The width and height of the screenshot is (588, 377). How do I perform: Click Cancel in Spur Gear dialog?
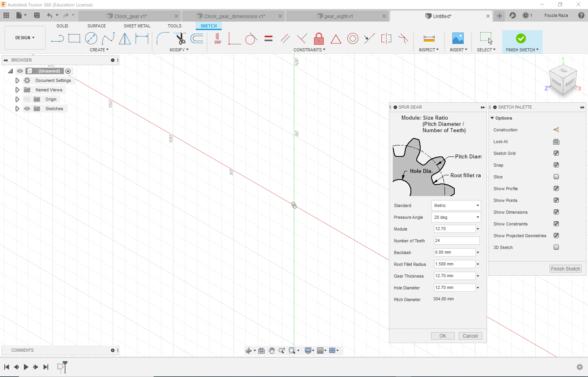tap(470, 336)
